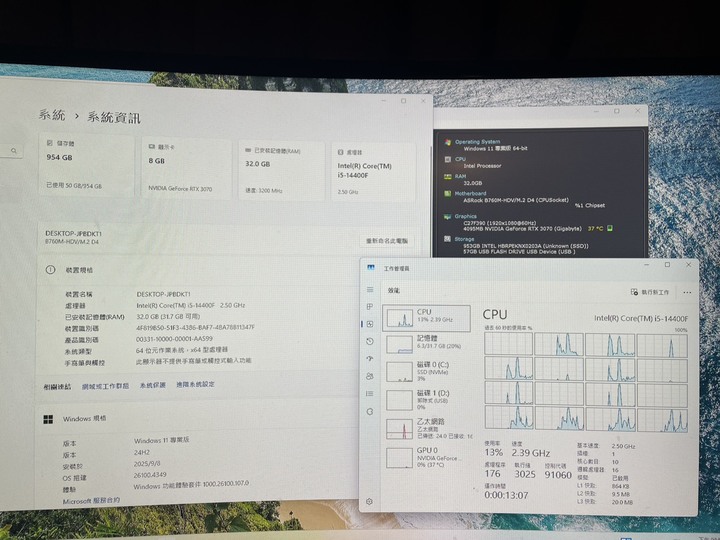Image resolution: width=720 pixels, height=540 pixels.
Task: Select 磁碟 0 (C:) performance item
Action: coord(427,371)
